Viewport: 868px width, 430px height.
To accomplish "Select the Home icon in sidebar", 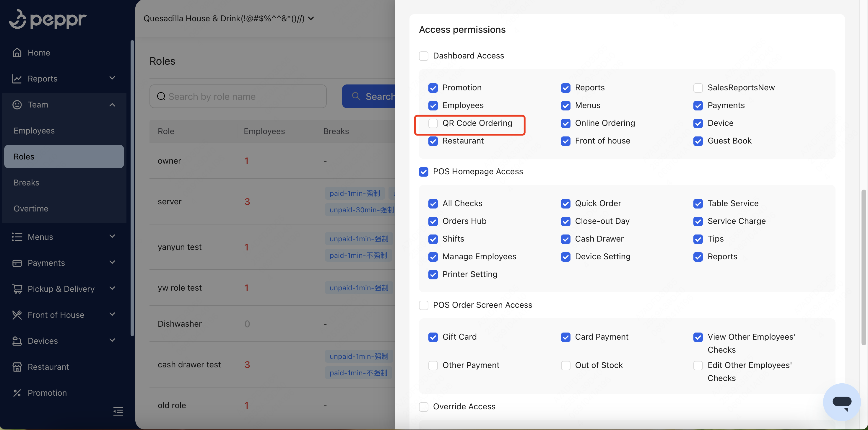I will [x=17, y=52].
